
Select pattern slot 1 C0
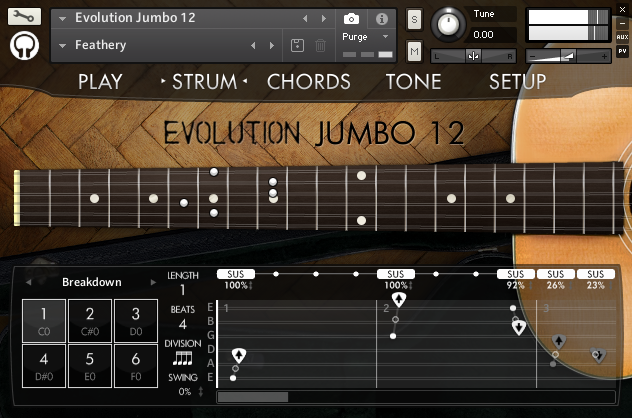(x=44, y=321)
